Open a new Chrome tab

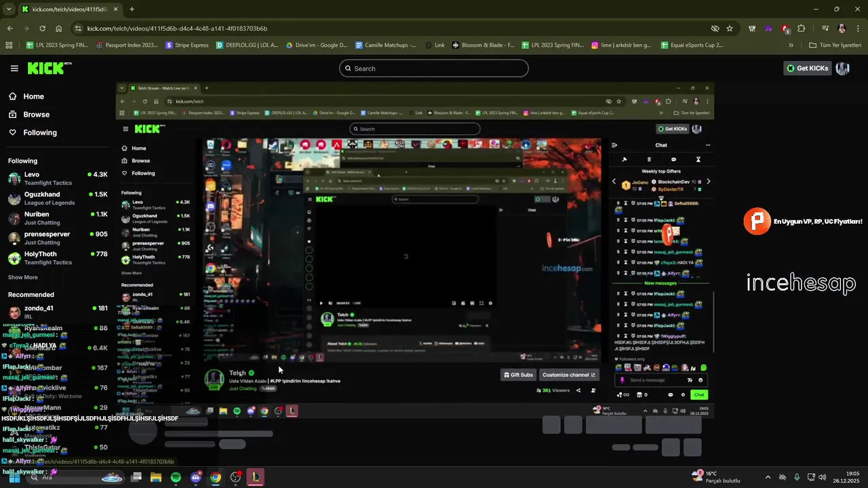(x=132, y=9)
